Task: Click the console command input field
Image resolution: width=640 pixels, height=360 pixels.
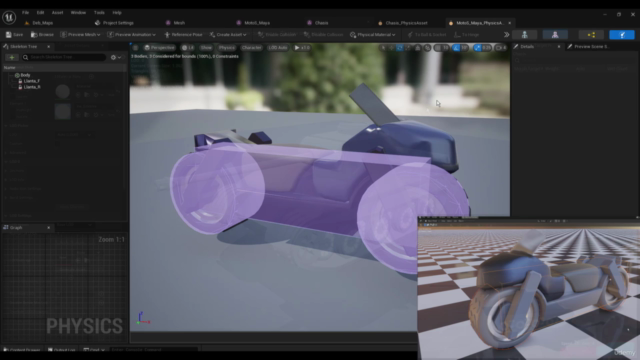Action: [x=153, y=350]
